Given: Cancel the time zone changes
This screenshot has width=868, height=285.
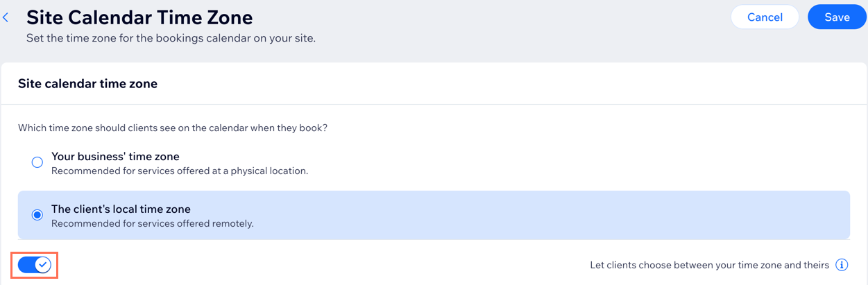Looking at the screenshot, I should (765, 17).
